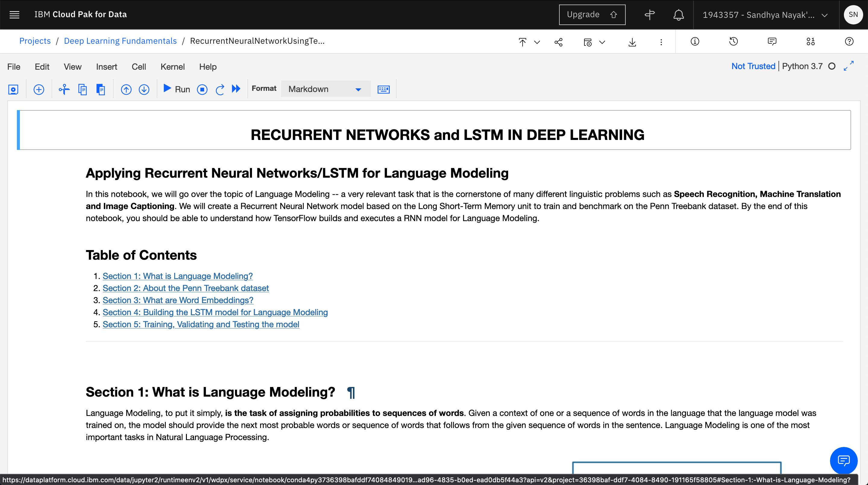The image size is (868, 485).
Task: Click the copy cell button
Action: click(82, 88)
